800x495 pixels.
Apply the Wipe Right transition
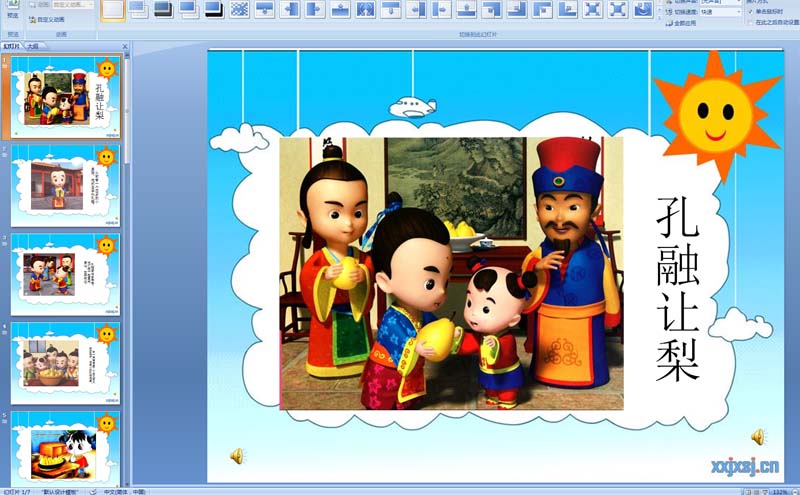click(x=315, y=9)
